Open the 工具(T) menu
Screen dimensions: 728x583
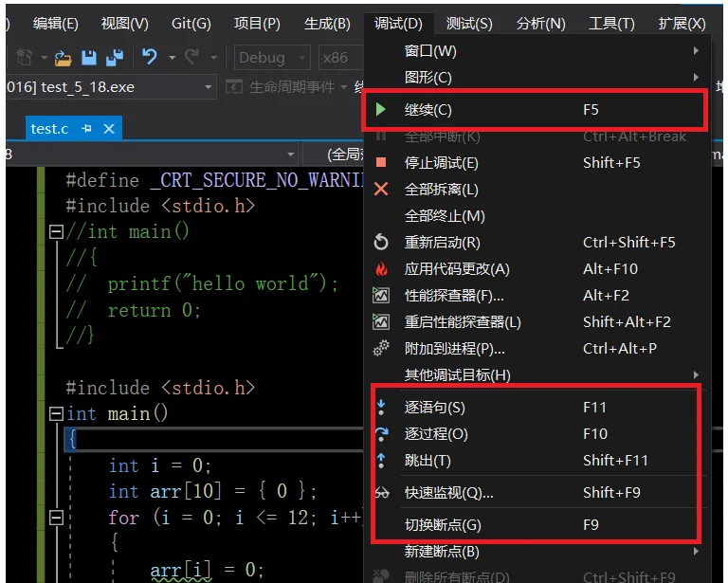tap(611, 23)
